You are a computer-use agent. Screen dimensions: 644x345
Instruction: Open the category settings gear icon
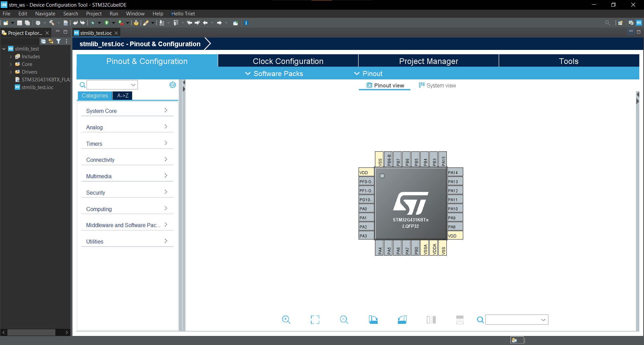173,85
